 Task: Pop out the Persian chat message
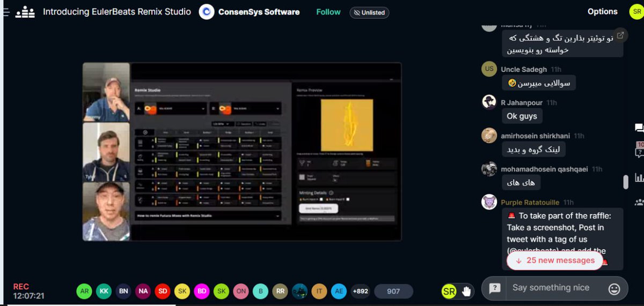click(620, 35)
